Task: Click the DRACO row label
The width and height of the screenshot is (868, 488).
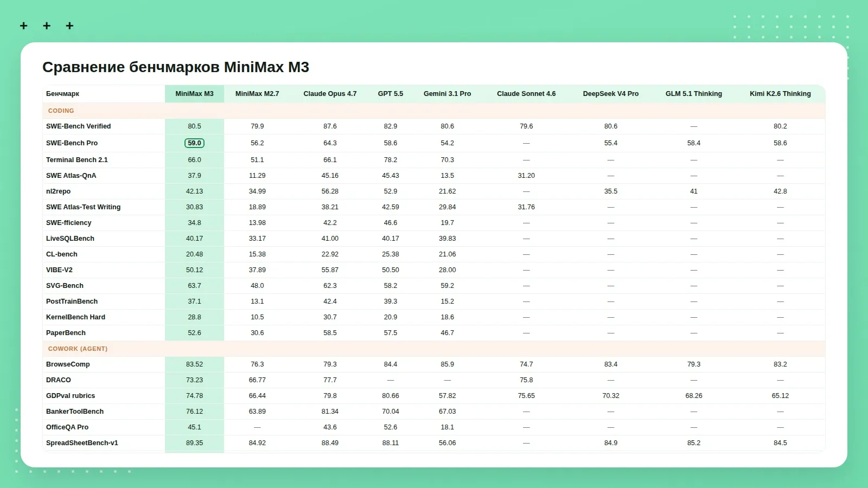Action: coord(59,380)
